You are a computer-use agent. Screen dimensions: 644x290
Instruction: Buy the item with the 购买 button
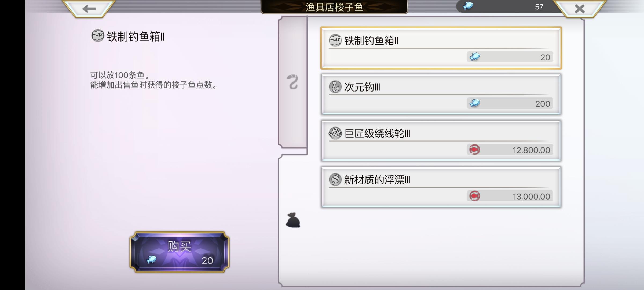(x=180, y=252)
